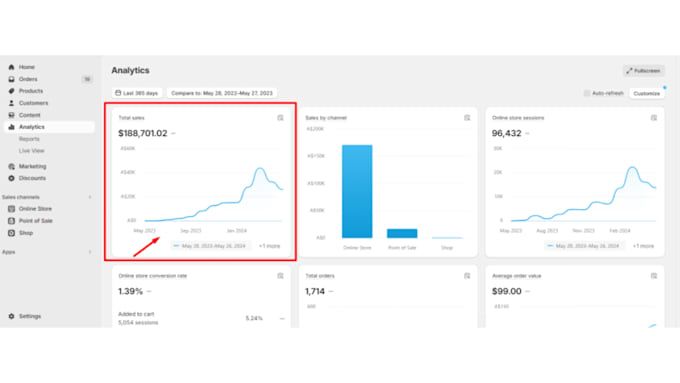Click the Sales by channel card title
The width and height of the screenshot is (680, 383).
pyautogui.click(x=326, y=118)
